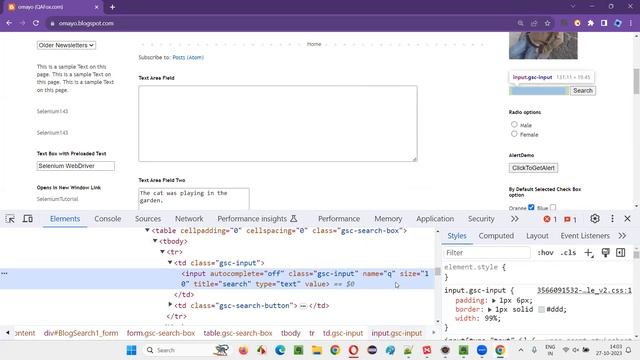This screenshot has height=360, width=640.
Task: Click into the Styles Filter field
Action: (487, 253)
